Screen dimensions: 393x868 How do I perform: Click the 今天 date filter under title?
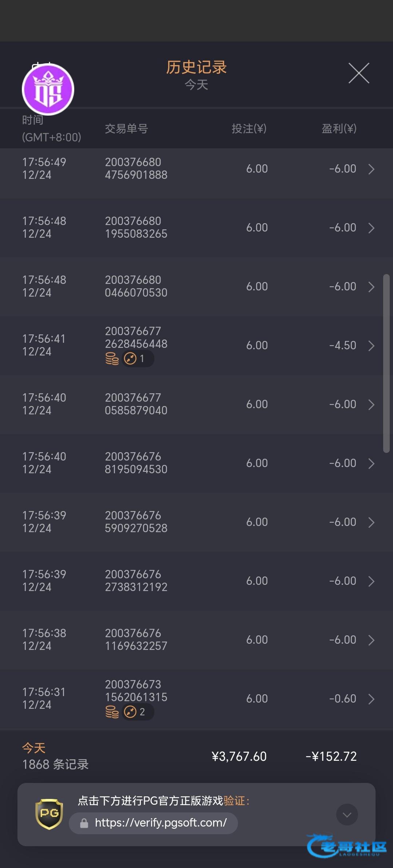pos(196,85)
